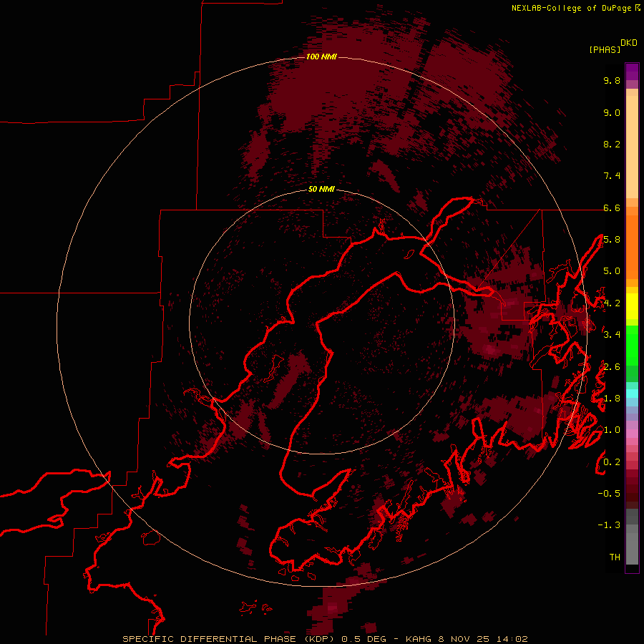Click the 4.2 scale value
This screenshot has height=644, width=644.
coord(612,303)
